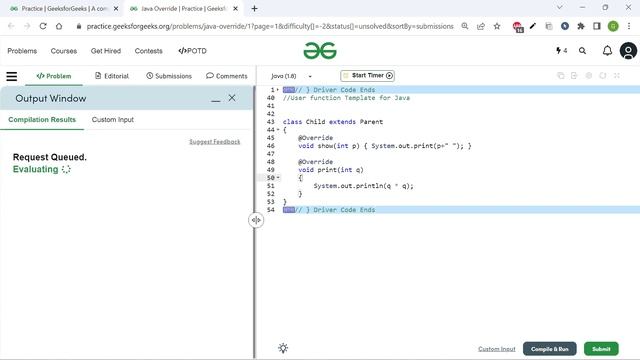This screenshot has width=640, height=360.
Task: Open the hamburger sidebar menu
Action: [x=12, y=76]
